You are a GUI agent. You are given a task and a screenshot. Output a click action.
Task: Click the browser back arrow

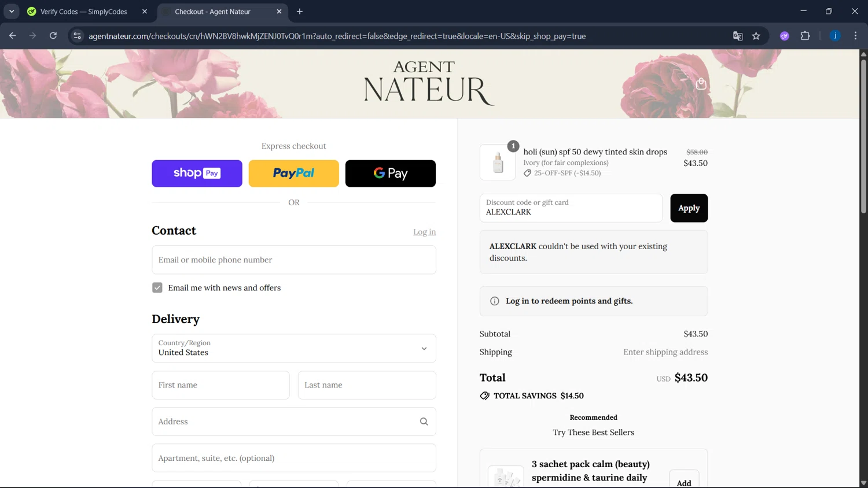13,36
